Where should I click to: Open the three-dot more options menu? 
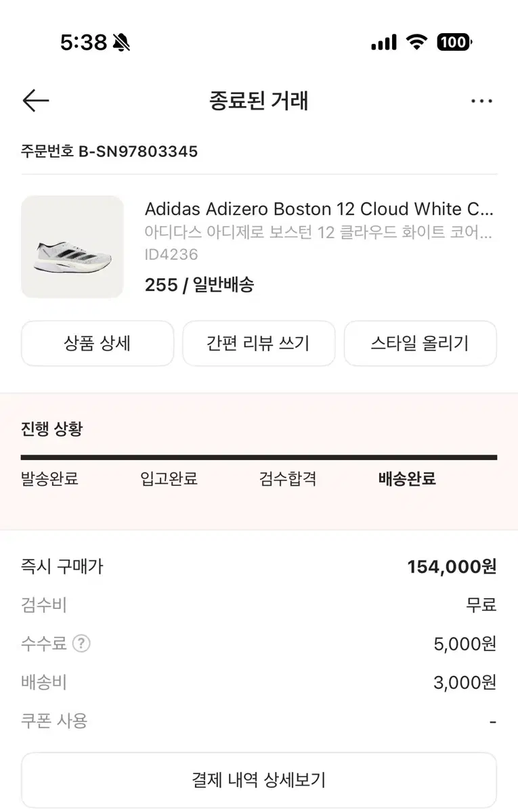pos(481,101)
